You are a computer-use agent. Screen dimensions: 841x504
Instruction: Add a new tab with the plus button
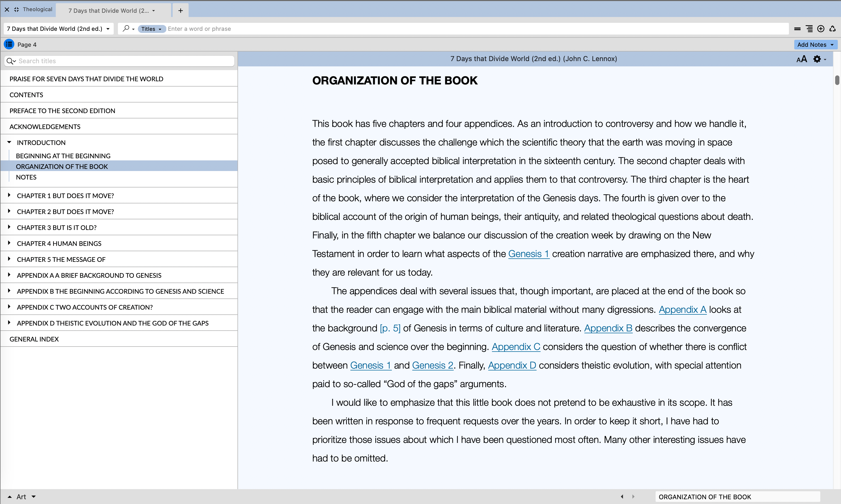[180, 11]
